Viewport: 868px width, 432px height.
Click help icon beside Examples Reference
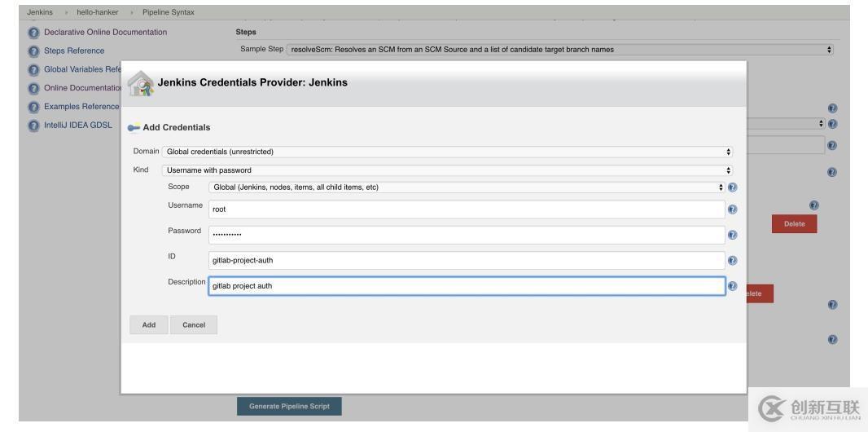click(33, 107)
